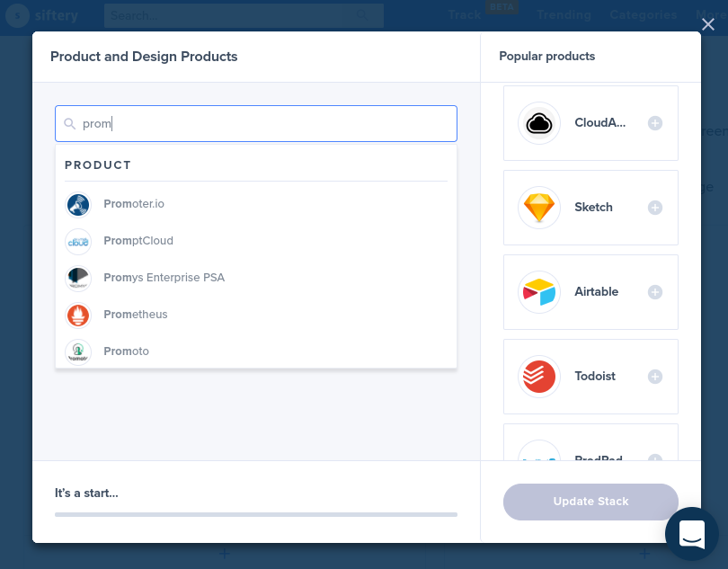This screenshot has height=569, width=728.
Task: Click the stack progress bar
Action: click(256, 514)
